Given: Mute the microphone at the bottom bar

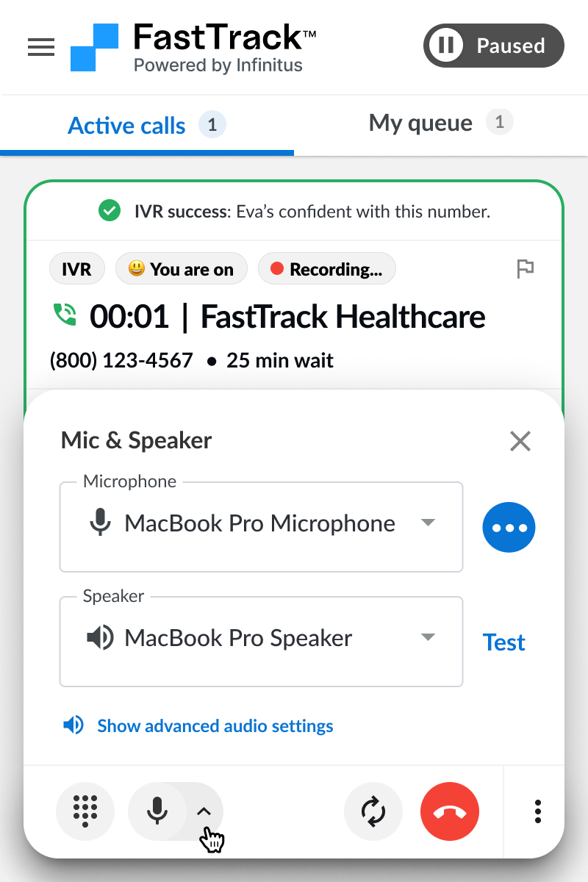Looking at the screenshot, I should 157,811.
